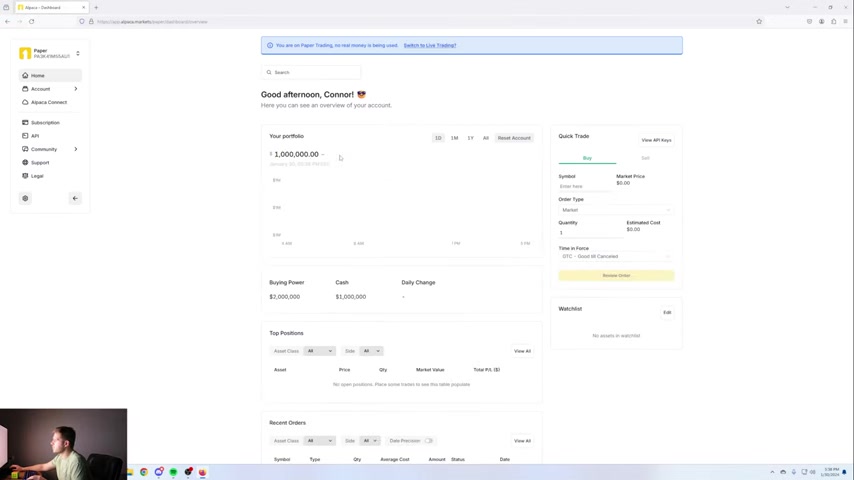Click the Review Order button
This screenshot has height=480, width=854.
tap(616, 276)
